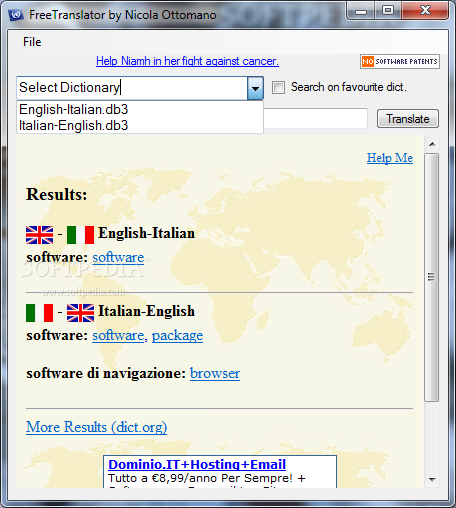The image size is (456, 508).
Task: Click the Italian flag in Italian-English heading
Action: click(x=39, y=313)
